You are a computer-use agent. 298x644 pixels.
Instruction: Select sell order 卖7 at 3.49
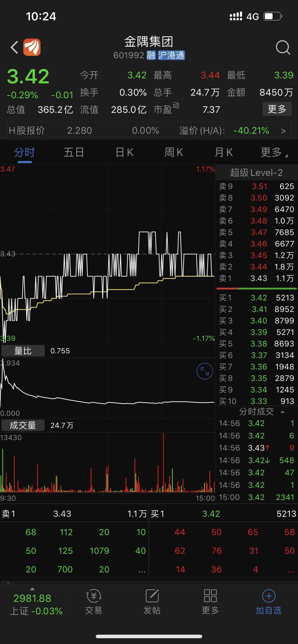click(256, 209)
